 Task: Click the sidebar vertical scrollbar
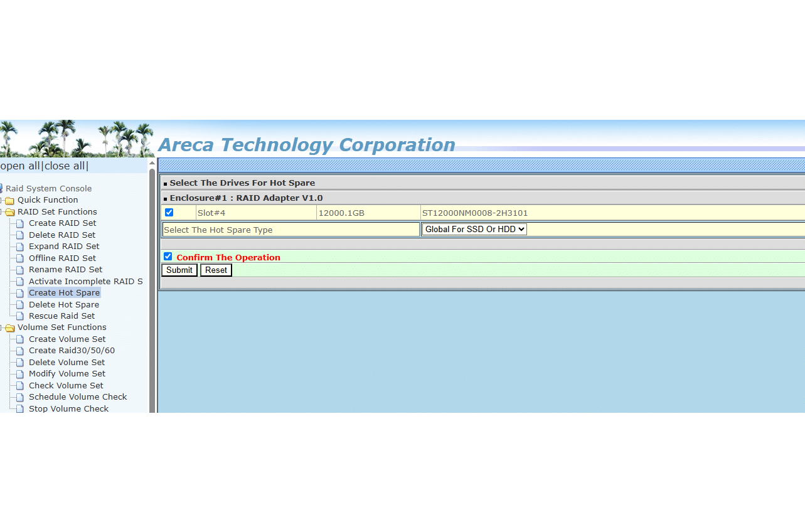point(152,282)
